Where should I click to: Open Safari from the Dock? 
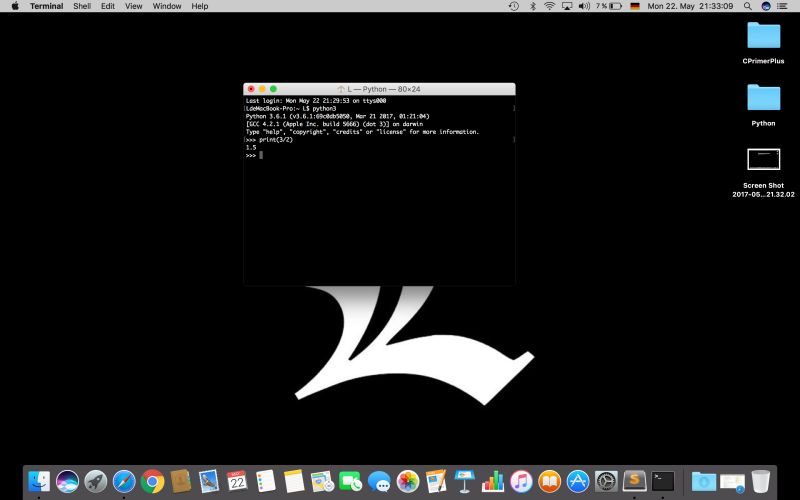124,481
